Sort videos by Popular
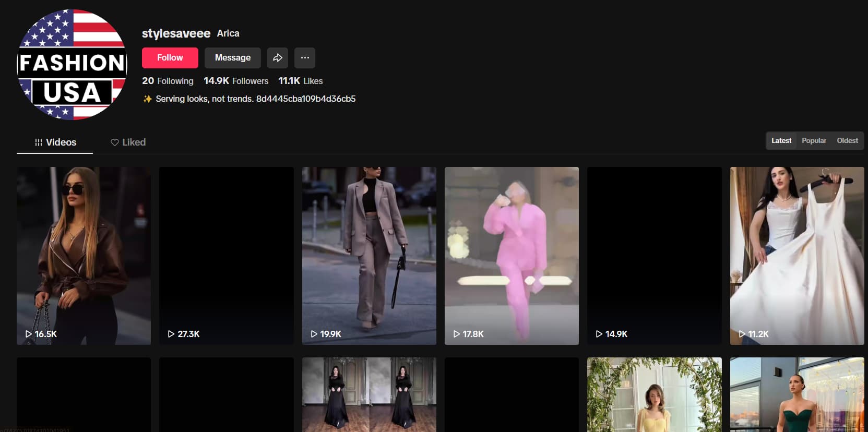 pyautogui.click(x=814, y=141)
